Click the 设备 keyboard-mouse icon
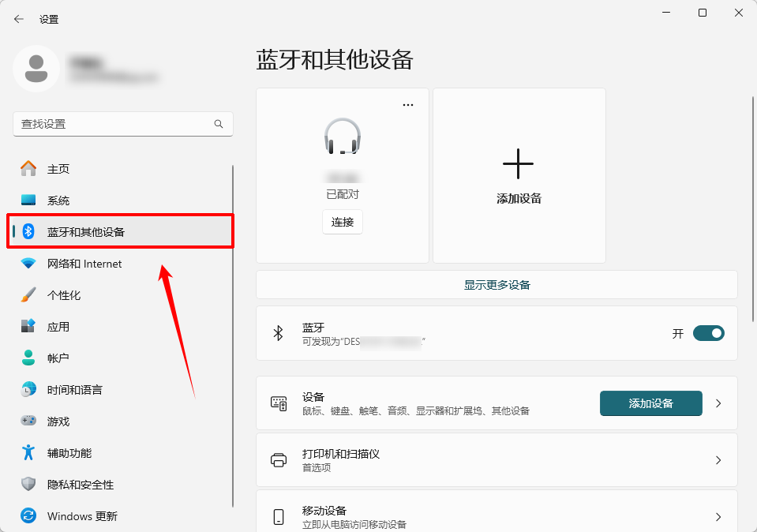Viewport: 757px width, 532px height. 279,403
